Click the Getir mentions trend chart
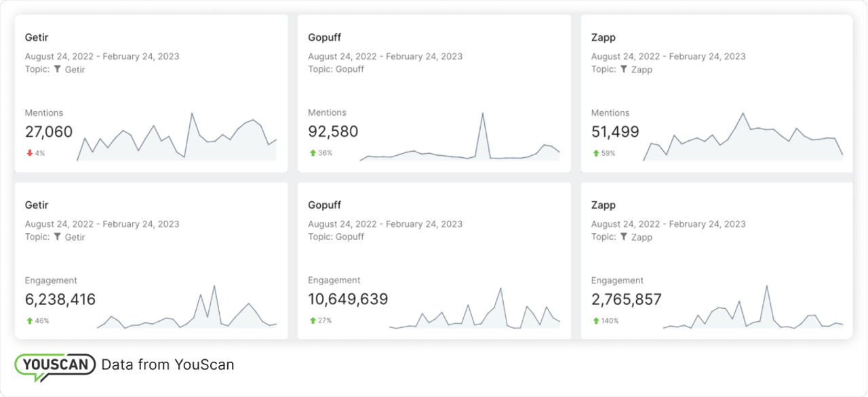Image resolution: width=868 pixels, height=397 pixels. pyautogui.click(x=176, y=135)
